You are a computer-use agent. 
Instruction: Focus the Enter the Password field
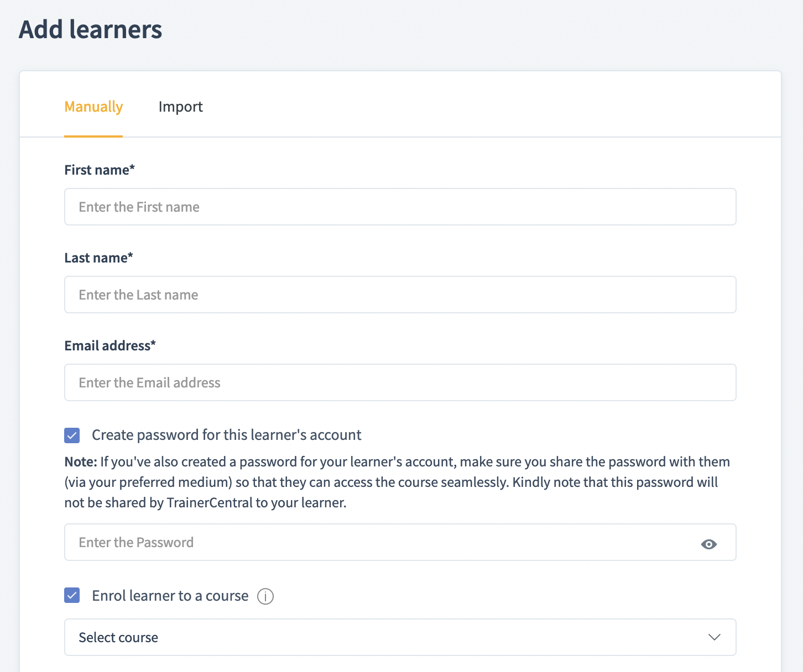pos(382,542)
